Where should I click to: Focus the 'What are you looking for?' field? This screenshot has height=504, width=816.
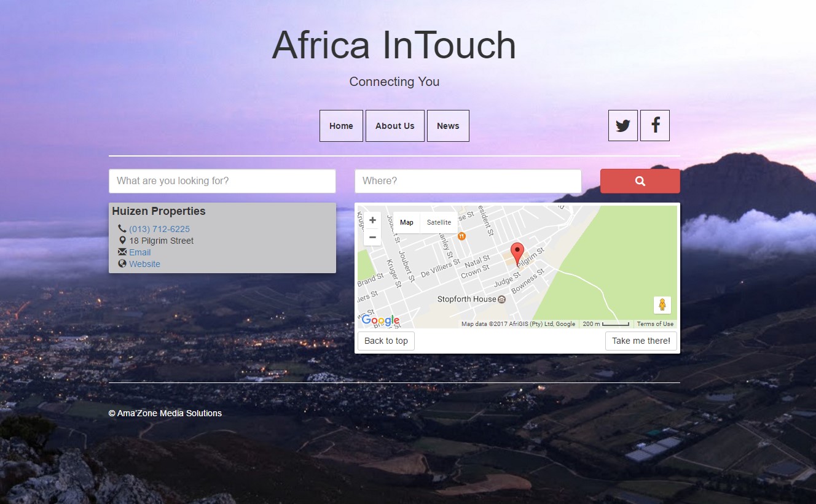pyautogui.click(x=222, y=181)
